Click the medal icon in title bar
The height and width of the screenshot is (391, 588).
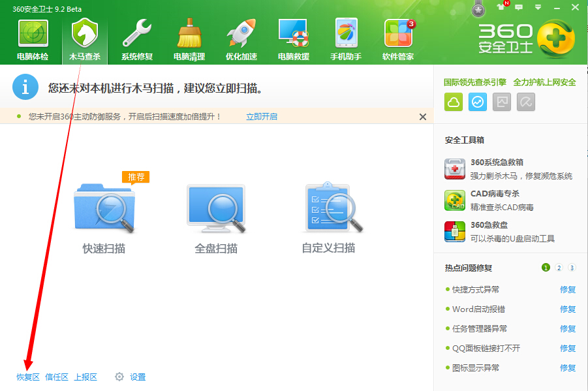tap(478, 8)
